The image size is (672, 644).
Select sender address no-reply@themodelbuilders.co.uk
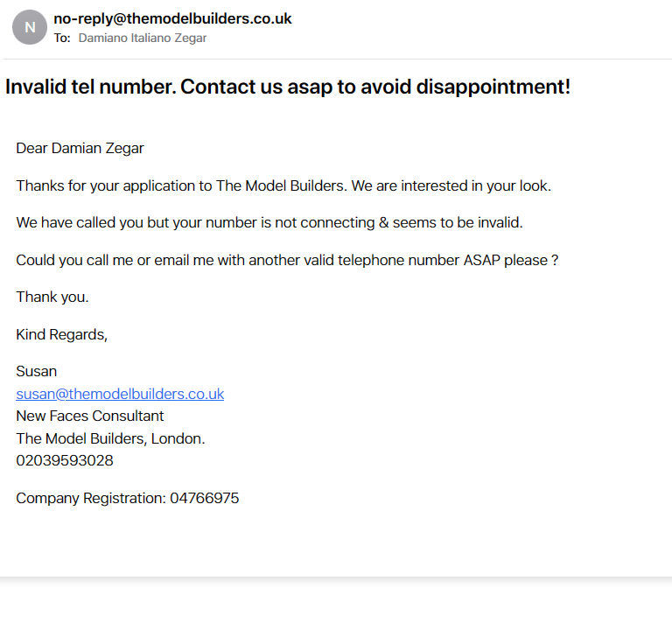coord(172,19)
